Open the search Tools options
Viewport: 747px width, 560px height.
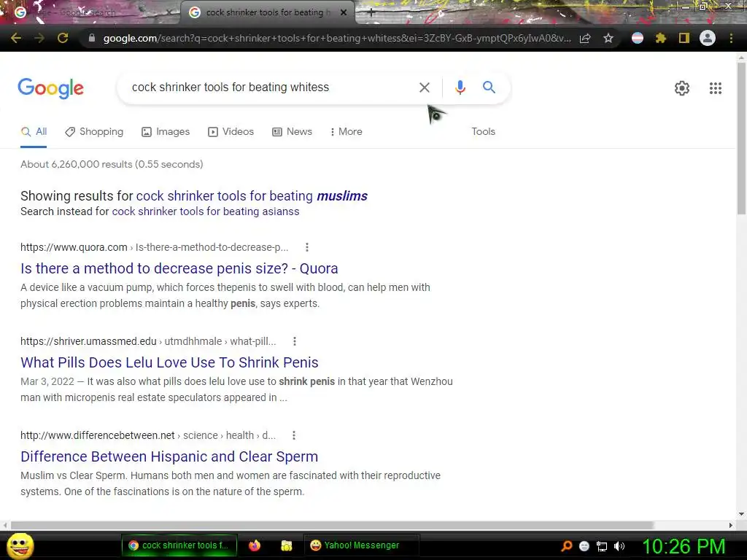pyautogui.click(x=483, y=132)
